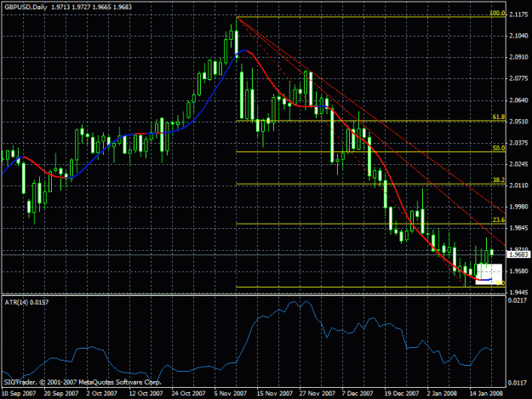Screen dimensions: 532x399
Task: Click the 1.9980 price axis label
Action: pyautogui.click(x=518, y=207)
